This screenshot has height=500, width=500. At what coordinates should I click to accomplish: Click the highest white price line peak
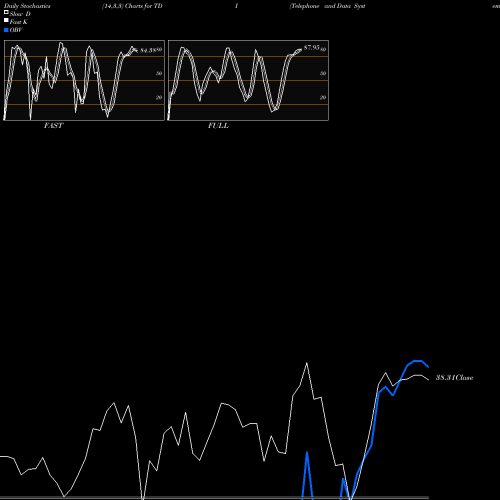point(307,363)
